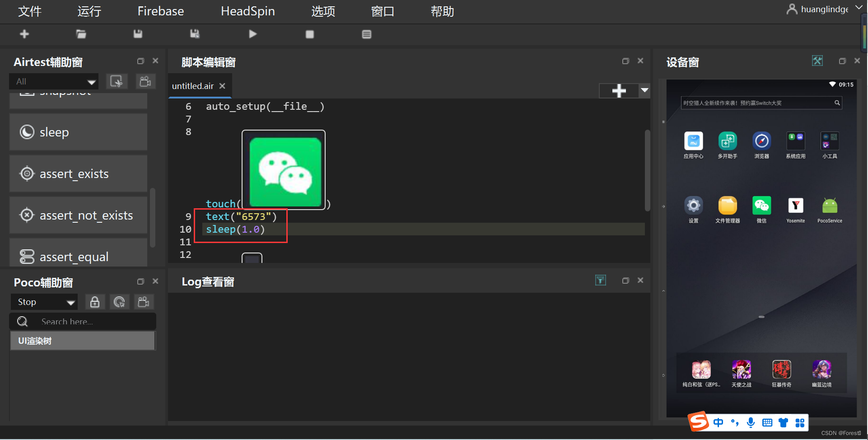Image resolution: width=868 pixels, height=440 pixels.
Task: Click the sleep(1.0) code line
Action: [x=235, y=229]
